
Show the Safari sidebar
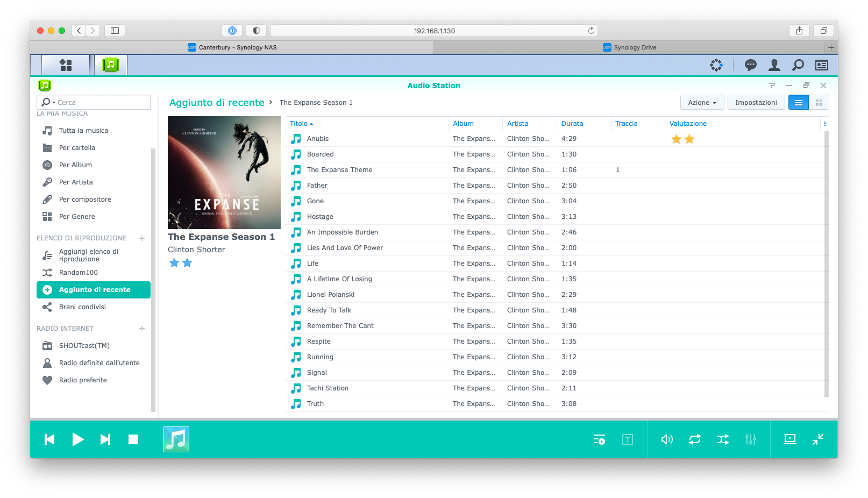(115, 31)
